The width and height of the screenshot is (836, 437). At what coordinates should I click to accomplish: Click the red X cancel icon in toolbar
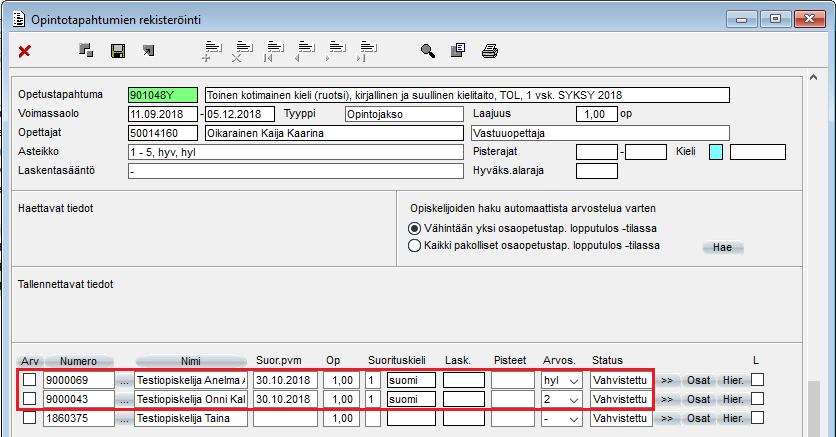click(25, 51)
